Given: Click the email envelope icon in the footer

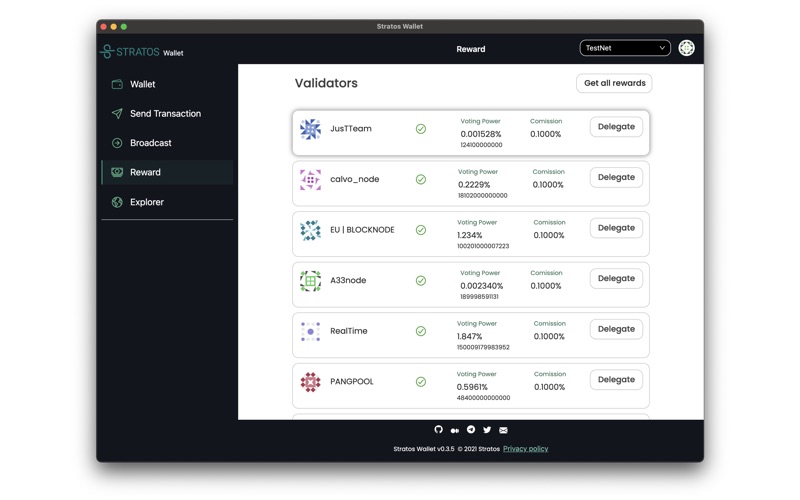Looking at the screenshot, I should click(503, 430).
